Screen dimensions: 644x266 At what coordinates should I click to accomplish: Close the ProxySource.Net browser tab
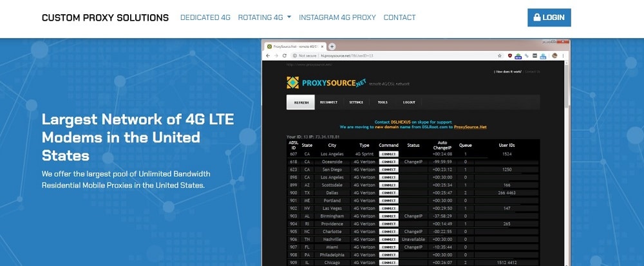point(323,46)
